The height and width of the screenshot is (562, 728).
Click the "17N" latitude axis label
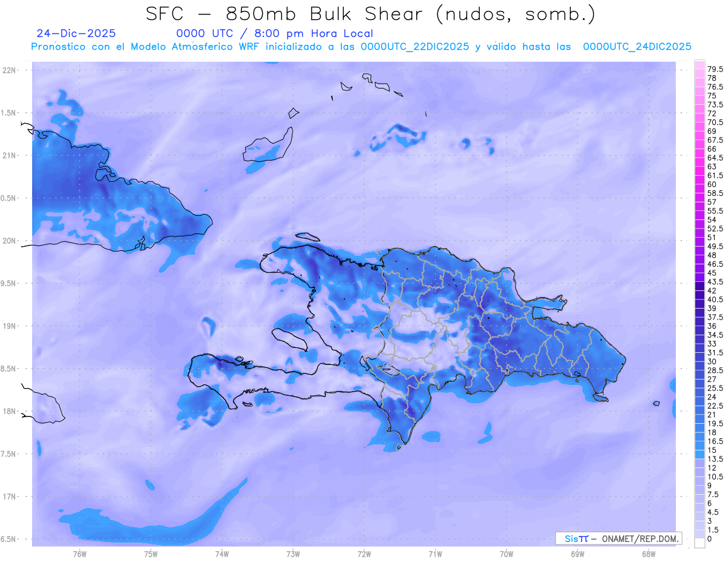(10, 497)
